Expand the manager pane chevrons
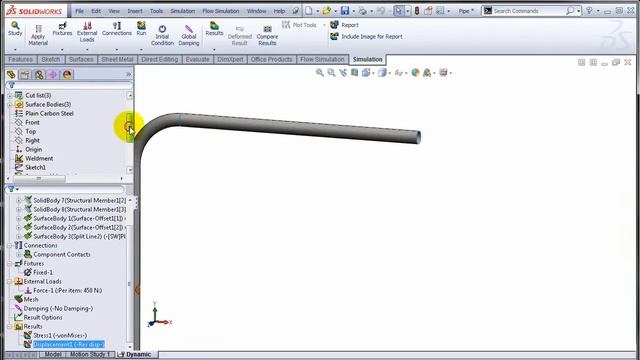 [128, 74]
